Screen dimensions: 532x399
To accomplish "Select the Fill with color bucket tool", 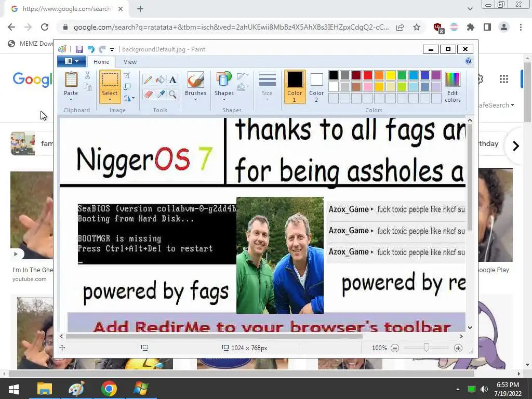I will pyautogui.click(x=160, y=80).
